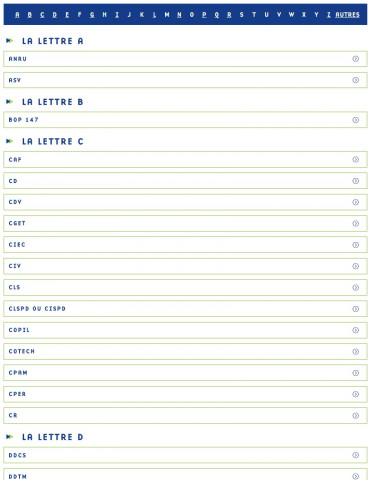Viewport: 370px width, 480px height.
Task: Click the arrow icon on the CGET row
Action: pyautogui.click(x=355, y=223)
